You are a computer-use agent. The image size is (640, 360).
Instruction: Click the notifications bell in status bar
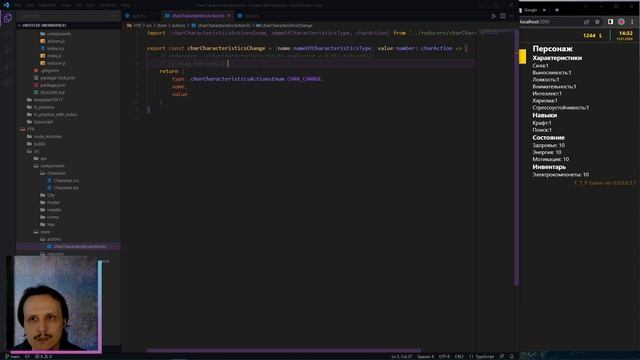(x=512, y=357)
